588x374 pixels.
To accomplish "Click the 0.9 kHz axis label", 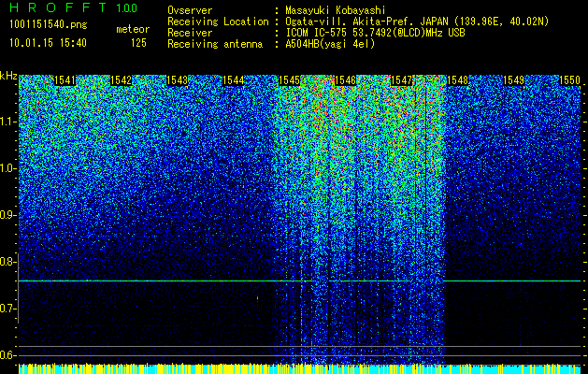I will tap(7, 215).
